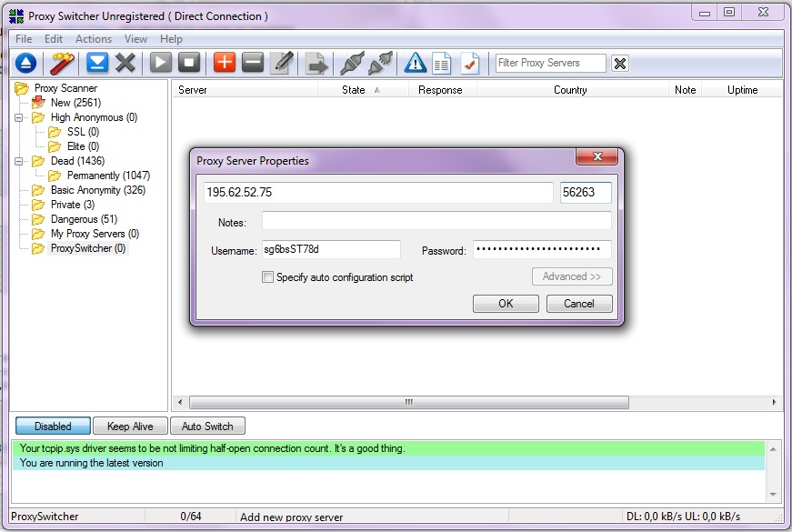
Task: Click the Advanced >> button
Action: coord(572,276)
